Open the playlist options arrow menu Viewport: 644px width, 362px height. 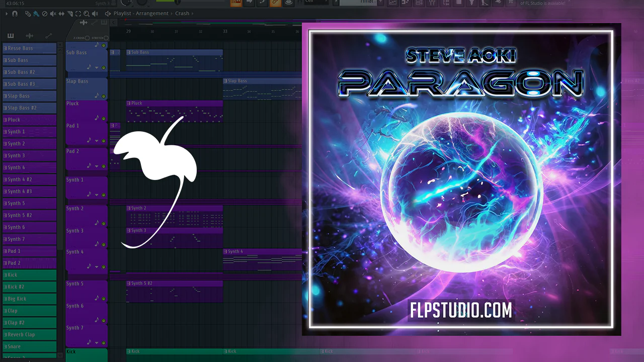coord(6,14)
